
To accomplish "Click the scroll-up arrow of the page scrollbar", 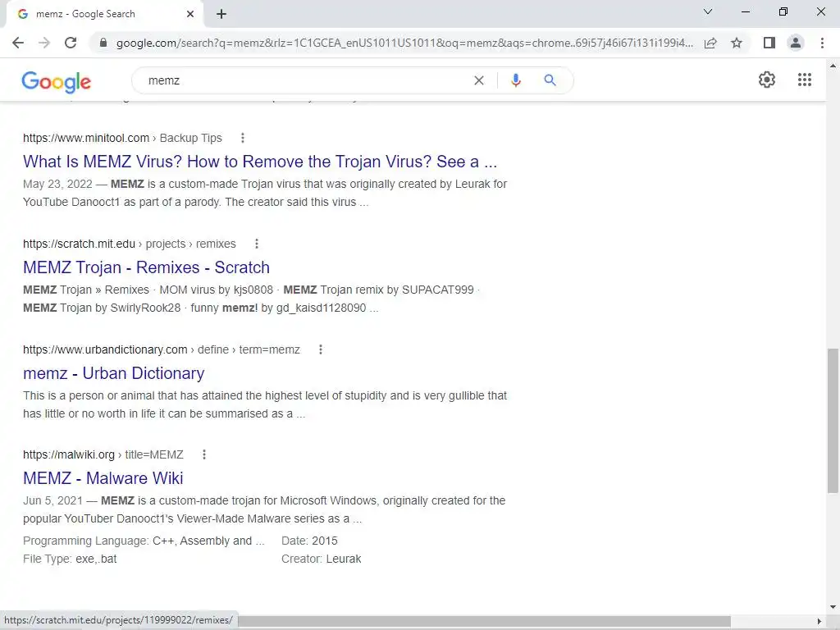I will 833,66.
